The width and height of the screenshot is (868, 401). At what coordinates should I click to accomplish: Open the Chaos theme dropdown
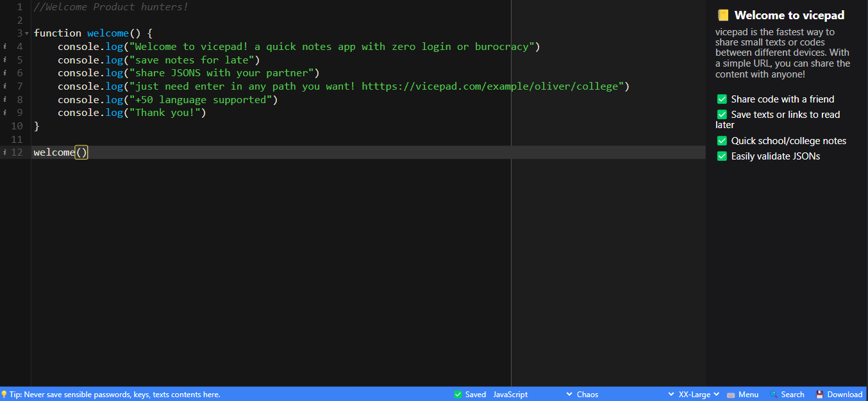(x=626, y=395)
